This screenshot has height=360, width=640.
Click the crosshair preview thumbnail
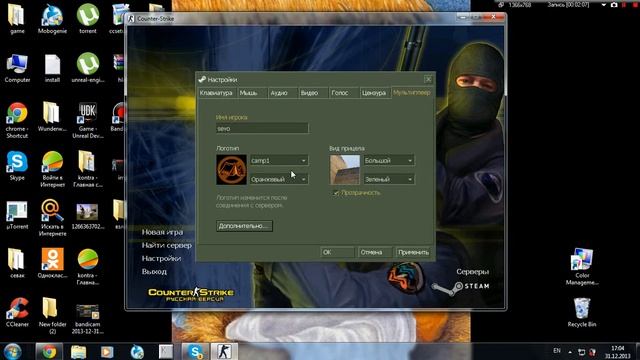click(x=345, y=170)
